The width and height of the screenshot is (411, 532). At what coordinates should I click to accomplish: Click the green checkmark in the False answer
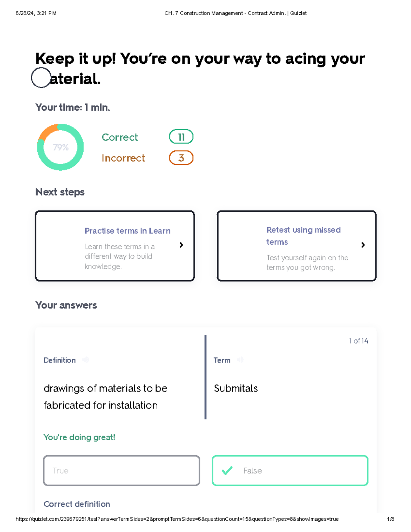tap(227, 471)
